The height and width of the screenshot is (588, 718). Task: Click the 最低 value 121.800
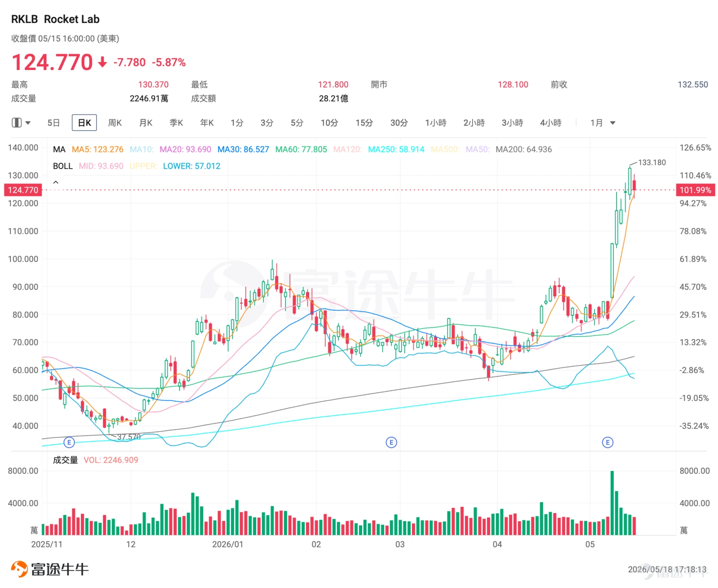[x=333, y=85]
